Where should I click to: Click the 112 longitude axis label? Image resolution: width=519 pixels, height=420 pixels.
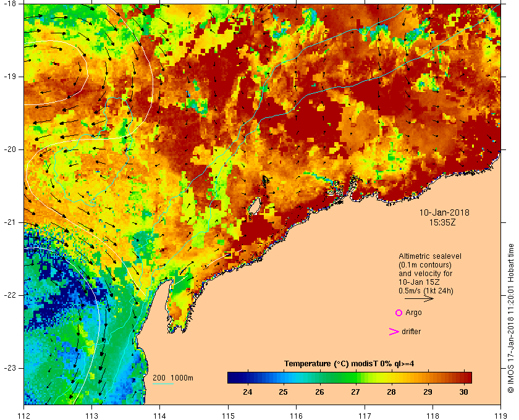pyautogui.click(x=24, y=416)
